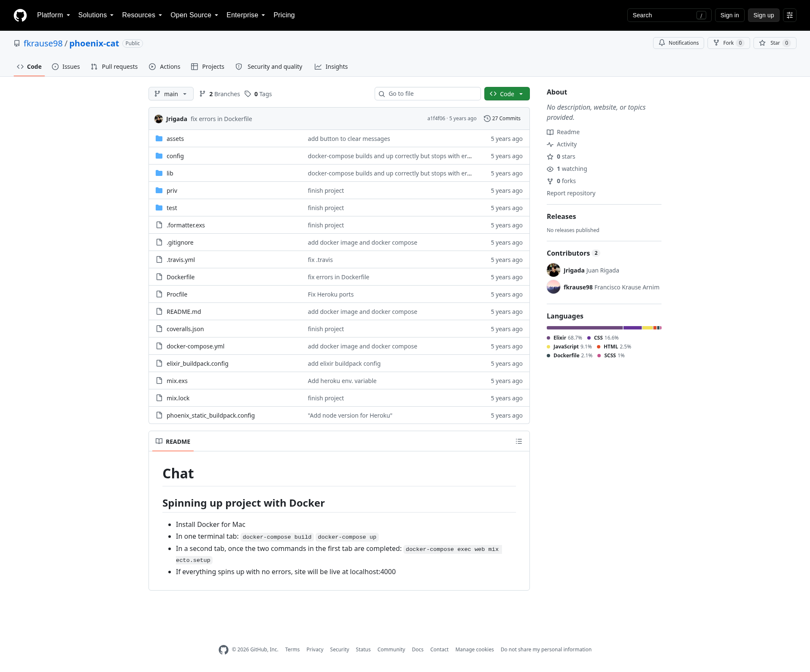Open the Actions tab
Image resolution: width=810 pixels, height=672 pixels.
(x=165, y=67)
